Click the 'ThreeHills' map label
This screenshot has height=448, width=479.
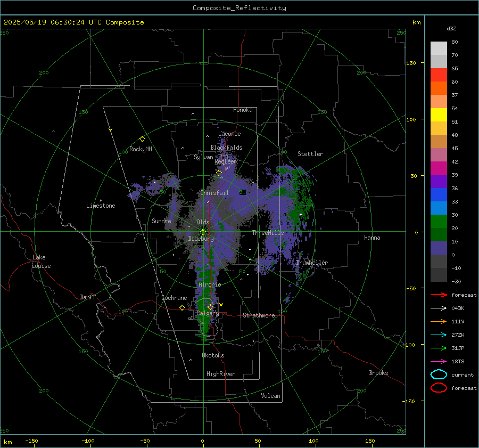pyautogui.click(x=268, y=233)
